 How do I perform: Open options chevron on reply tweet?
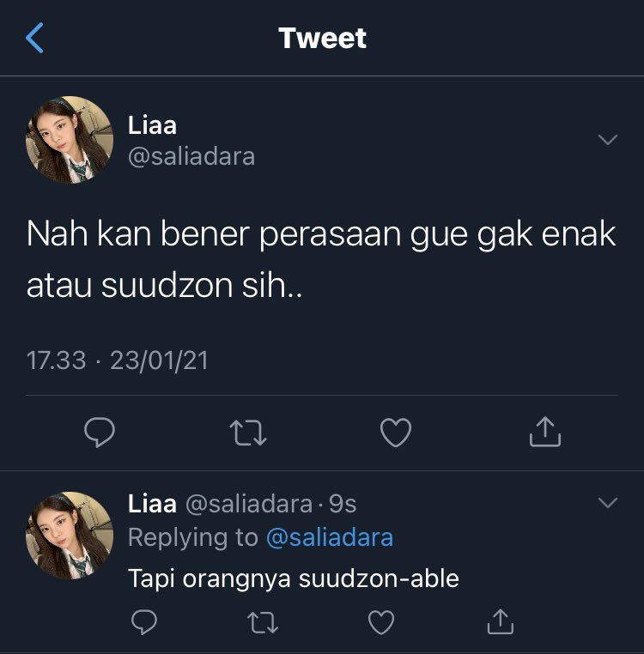point(607,503)
